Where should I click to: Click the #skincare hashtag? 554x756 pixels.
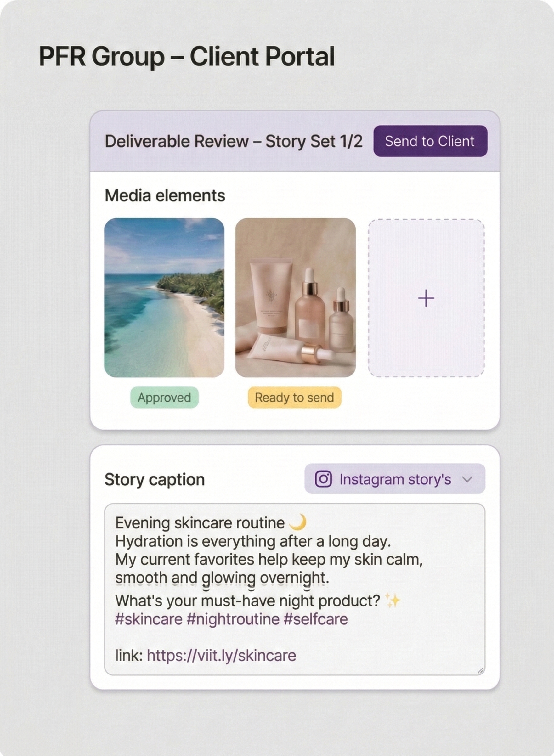click(149, 619)
